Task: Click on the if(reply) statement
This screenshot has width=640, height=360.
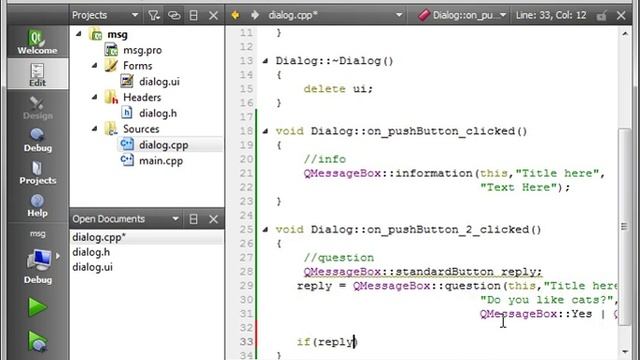Action: pyautogui.click(x=327, y=342)
